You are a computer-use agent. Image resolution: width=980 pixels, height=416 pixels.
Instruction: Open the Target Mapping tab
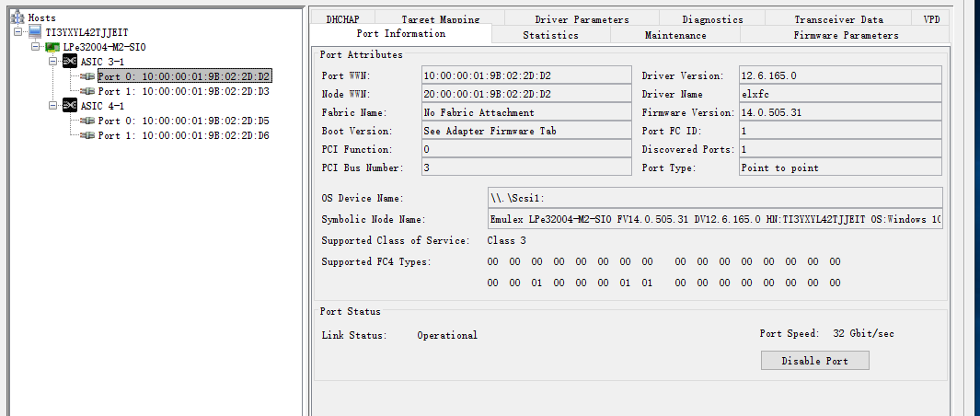pyautogui.click(x=440, y=18)
